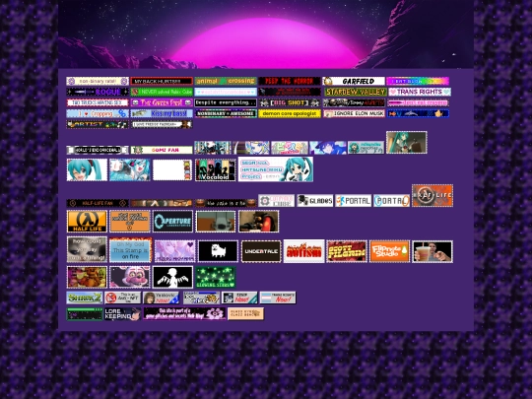532x399 pixels.
Task: Open the pink Funtime Foxy stamp
Action: [x=130, y=277]
